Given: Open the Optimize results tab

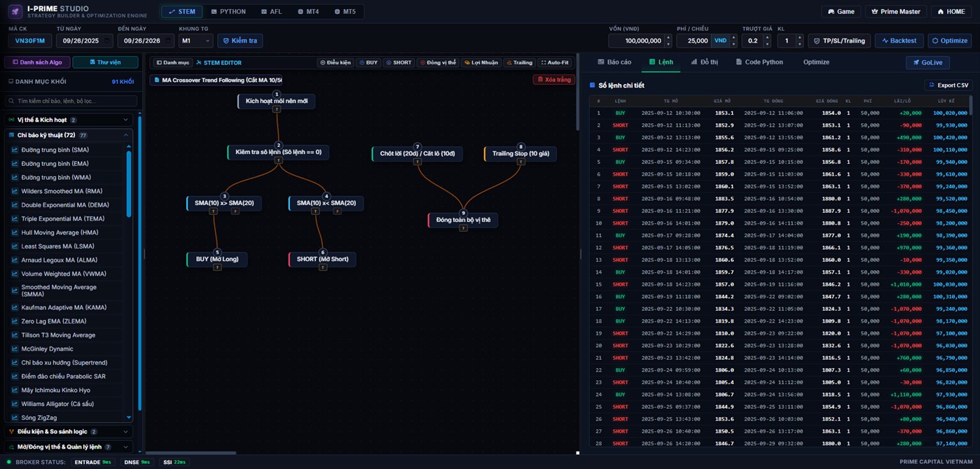Looking at the screenshot, I should tap(816, 62).
